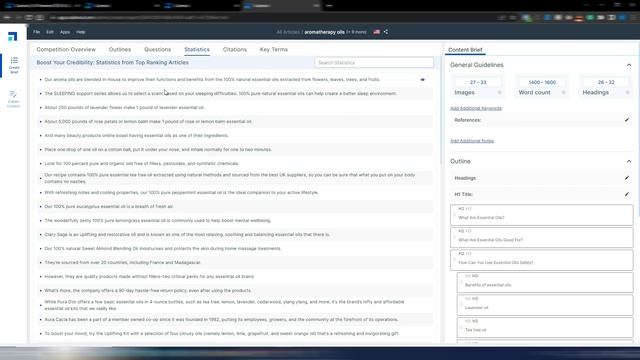Select the 'Lavender oil' H3 outline item

(x=545, y=305)
